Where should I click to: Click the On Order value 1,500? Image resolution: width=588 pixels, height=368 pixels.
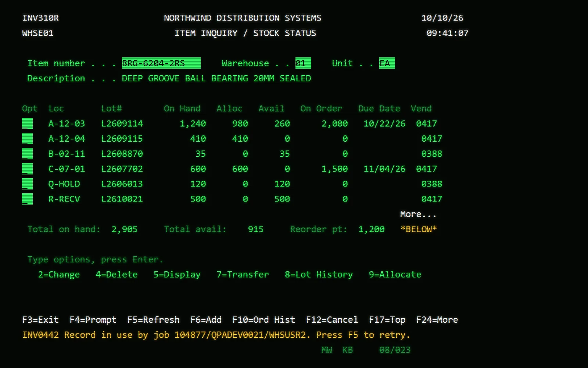tap(334, 169)
